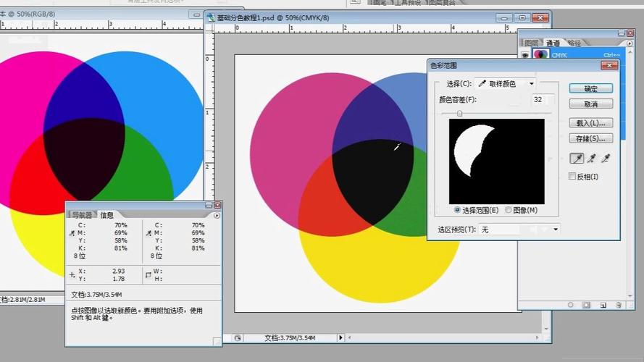Screen dimensions: 644x362
Task: Click second eyedropper readout icon in Info panel
Action: (149, 233)
